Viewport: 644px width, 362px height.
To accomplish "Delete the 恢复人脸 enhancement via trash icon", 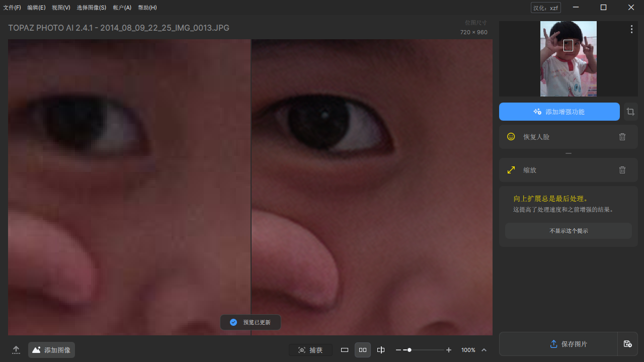I will (622, 136).
